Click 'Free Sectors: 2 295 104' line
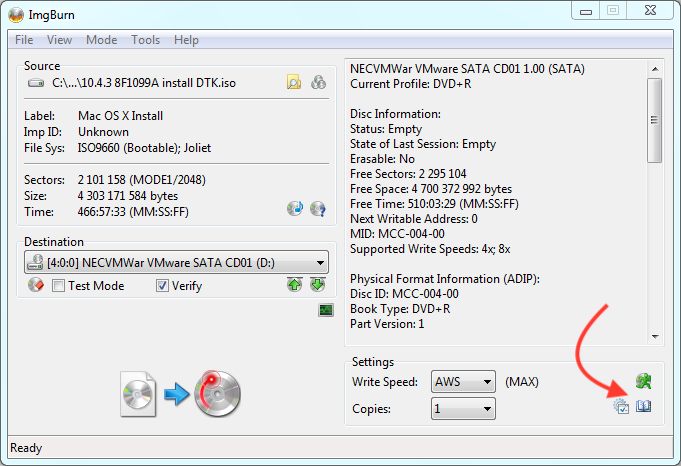 (x=408, y=174)
